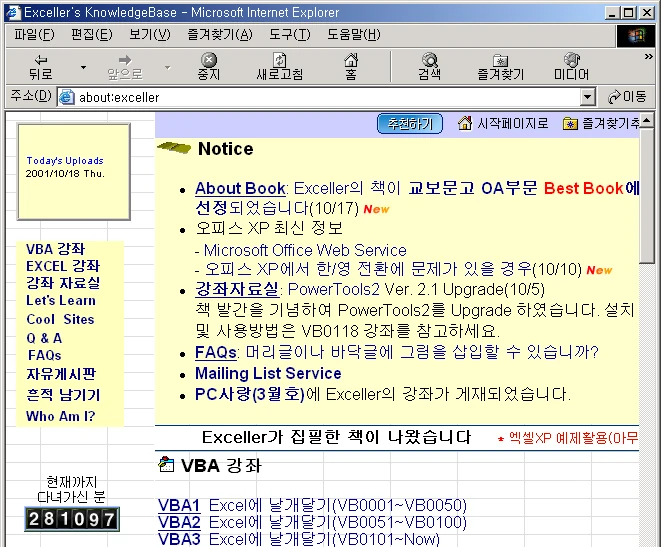Viewport: 661px width, 547px height.
Task: Open the Favorites (즐겨찾기) menu
Action: (x=220, y=34)
